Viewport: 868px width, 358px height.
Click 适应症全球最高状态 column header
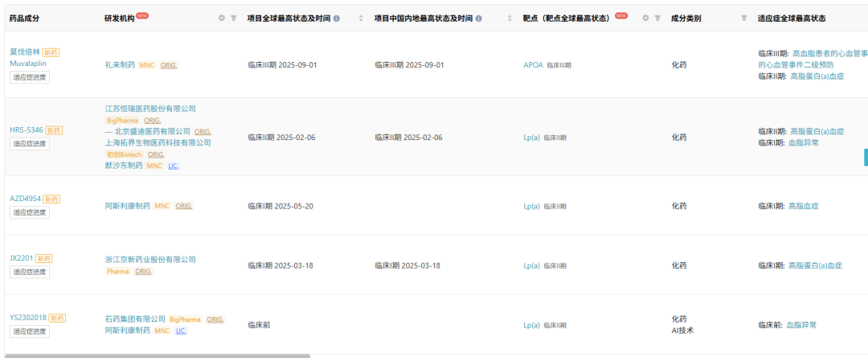tap(792, 19)
